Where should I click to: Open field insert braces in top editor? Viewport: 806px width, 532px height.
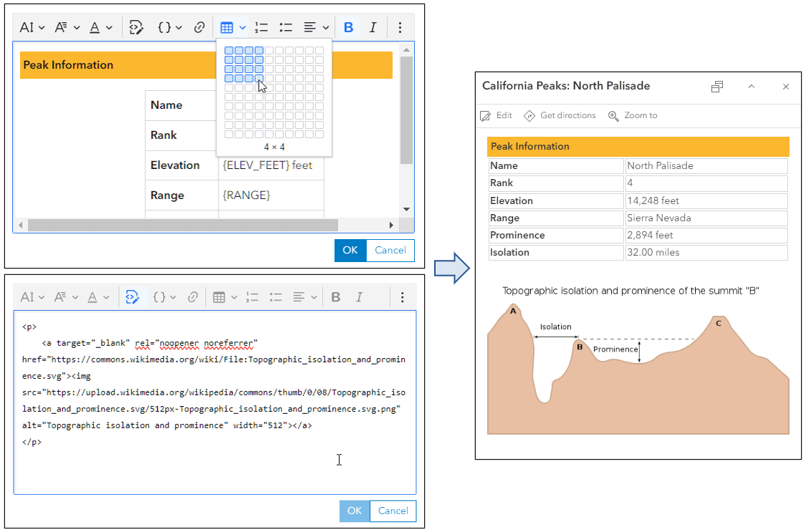click(x=165, y=27)
